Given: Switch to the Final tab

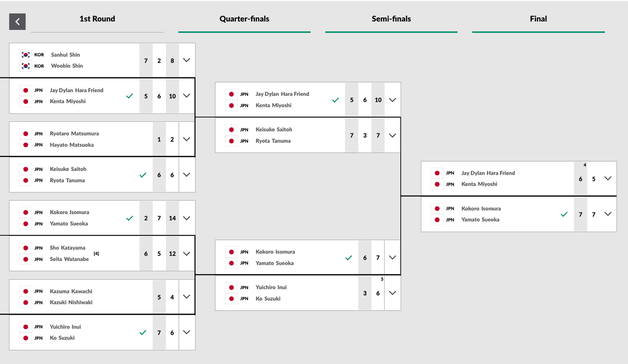Looking at the screenshot, I should point(538,19).
